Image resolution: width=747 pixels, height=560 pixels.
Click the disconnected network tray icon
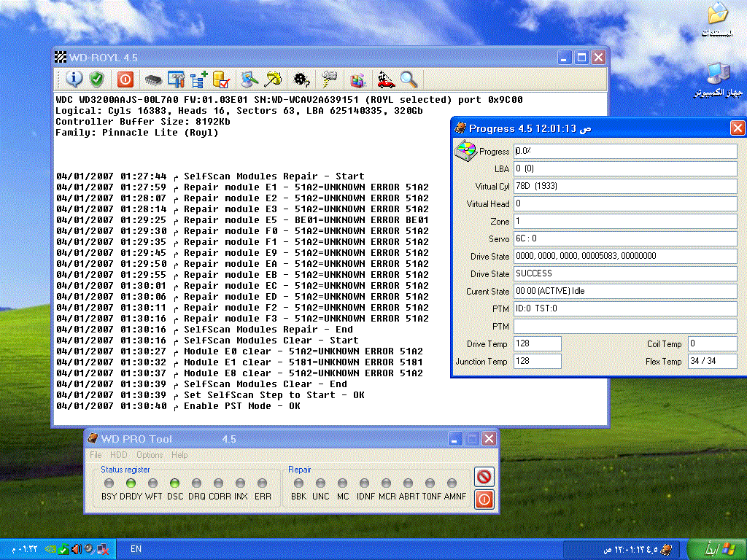pyautogui.click(x=102, y=550)
